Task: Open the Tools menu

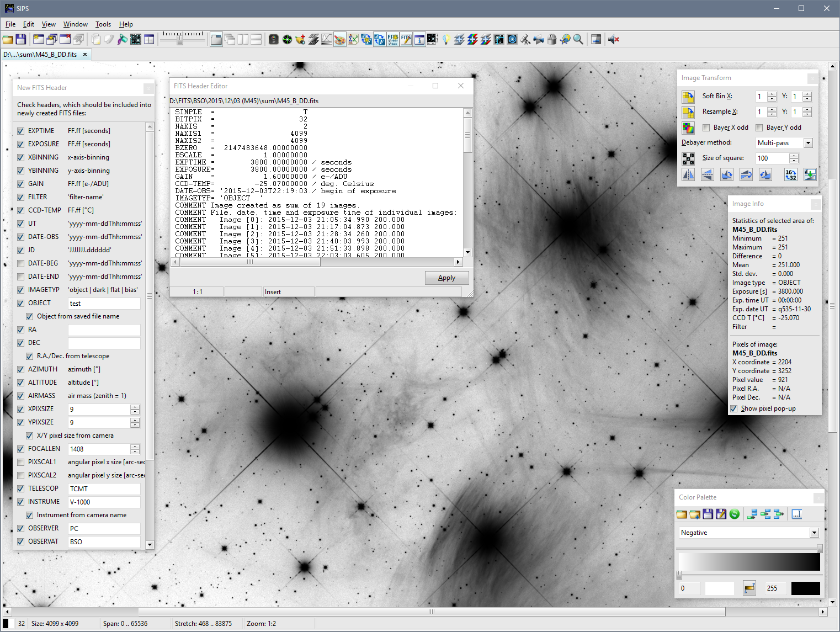Action: click(x=103, y=24)
